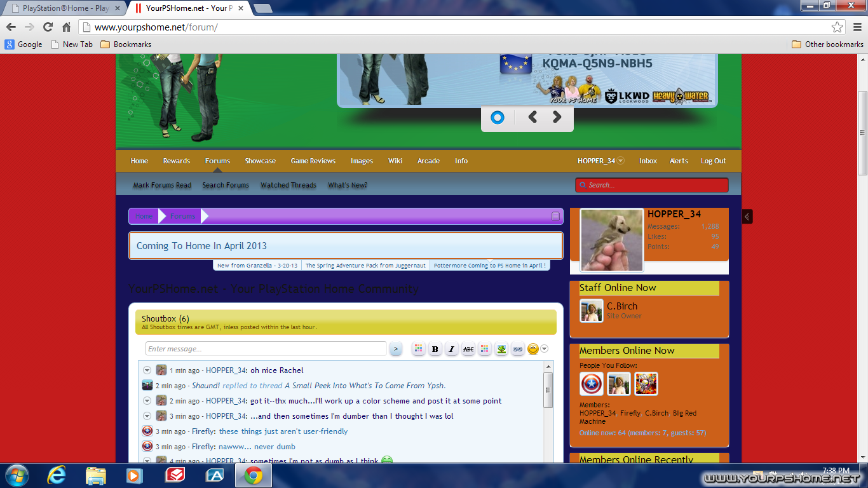Apply strikethrough in the Shoutbox toolbar
This screenshot has height=488, width=868.
pyautogui.click(x=468, y=349)
